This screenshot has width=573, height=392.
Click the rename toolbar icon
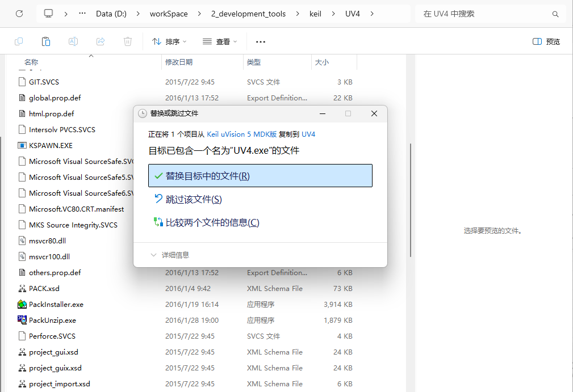pyautogui.click(x=73, y=41)
